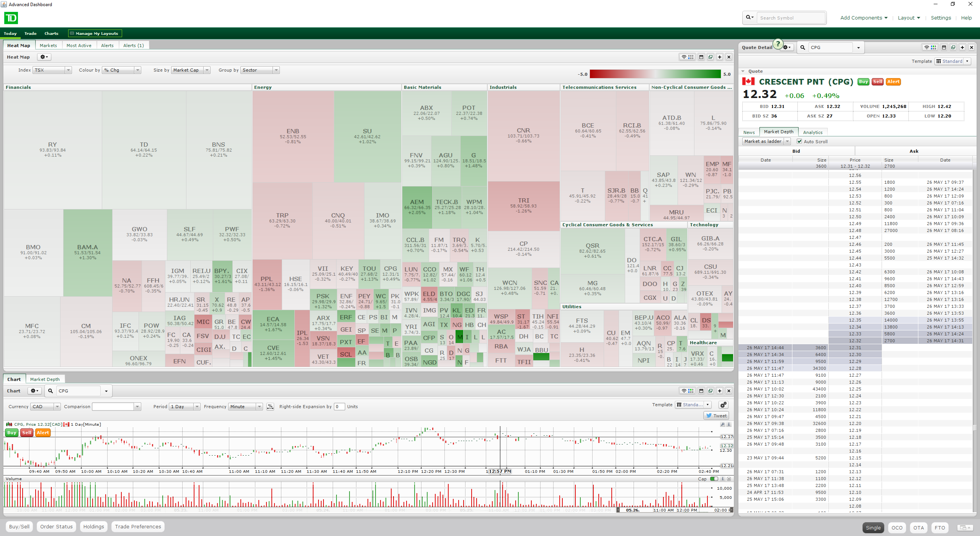Open the Alerts (1) tab
Viewport: 980px width, 536px height.
pos(134,46)
